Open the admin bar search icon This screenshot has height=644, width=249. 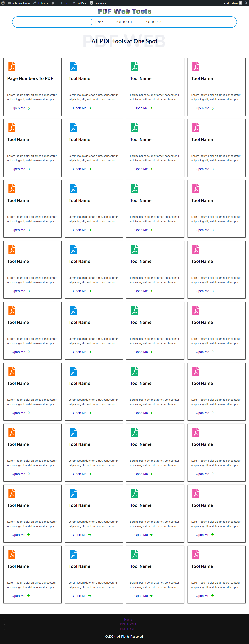[x=246, y=3]
